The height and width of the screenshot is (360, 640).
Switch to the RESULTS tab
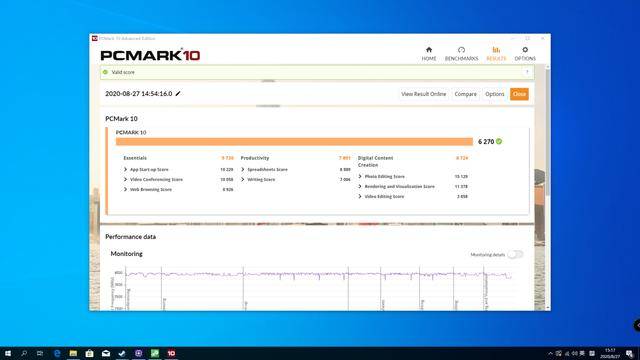click(496, 53)
